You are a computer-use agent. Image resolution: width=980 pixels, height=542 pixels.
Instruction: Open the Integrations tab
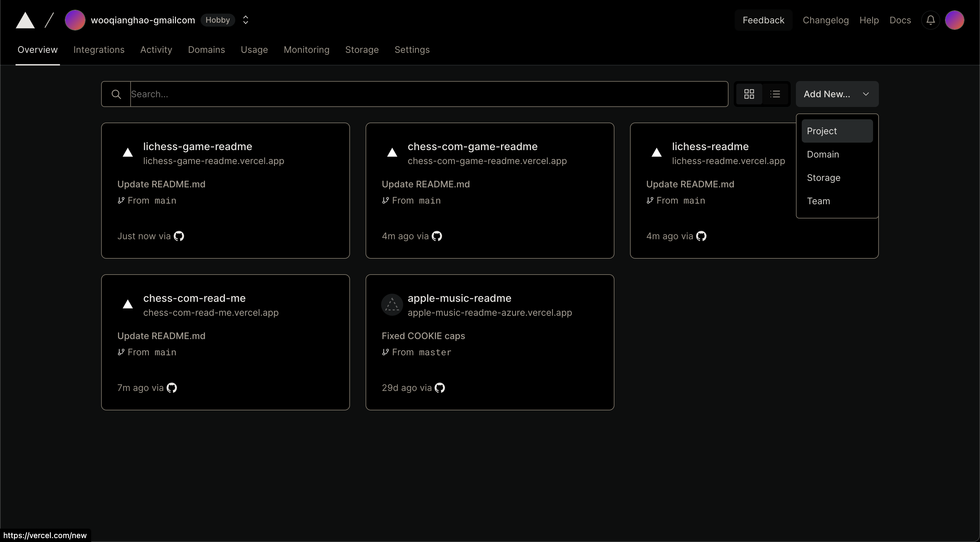point(99,50)
